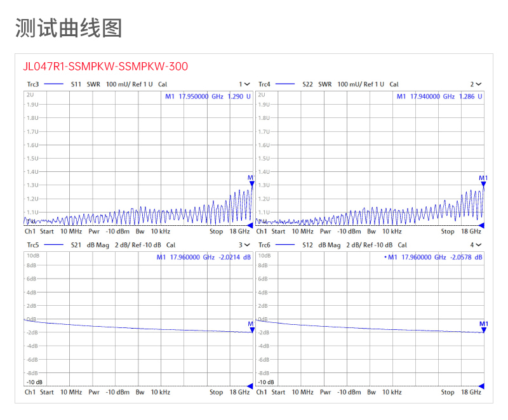Select the Trc6 trace label
Viewport: 508px width, 420px height.
click(264, 245)
